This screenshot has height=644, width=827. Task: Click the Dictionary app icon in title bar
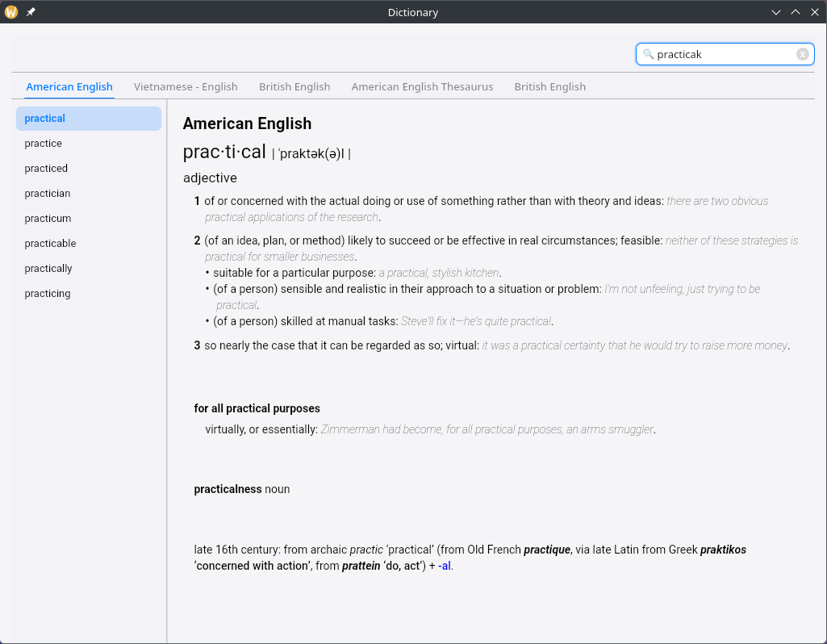(11, 12)
